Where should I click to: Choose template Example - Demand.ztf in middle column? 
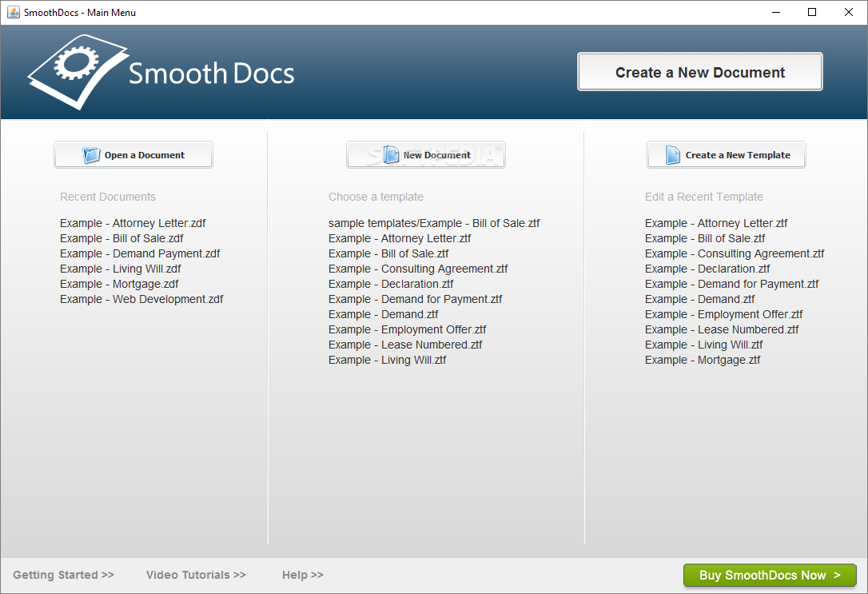383,314
